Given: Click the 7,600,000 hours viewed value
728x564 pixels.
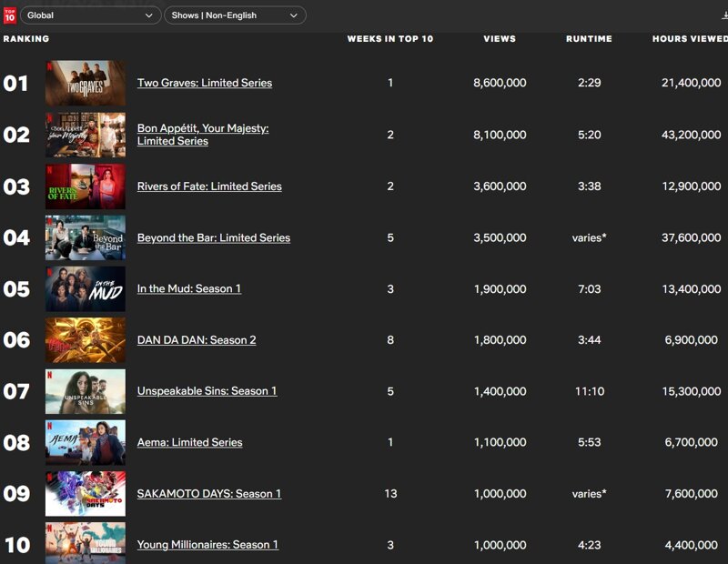Looking at the screenshot, I should [692, 493].
